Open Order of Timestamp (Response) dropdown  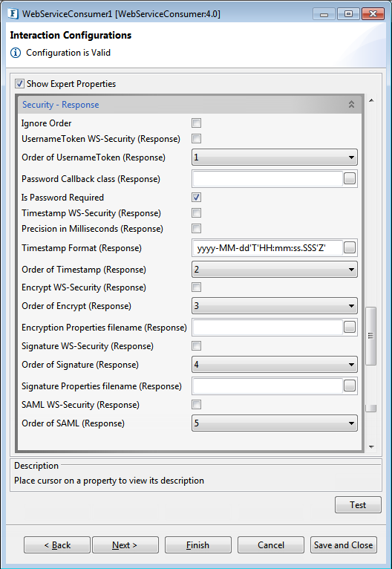(275, 270)
